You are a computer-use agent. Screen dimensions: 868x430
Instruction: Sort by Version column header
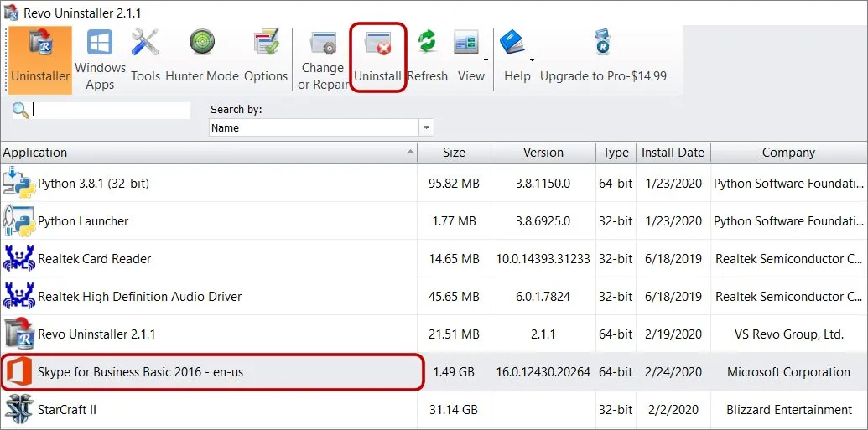pyautogui.click(x=543, y=153)
